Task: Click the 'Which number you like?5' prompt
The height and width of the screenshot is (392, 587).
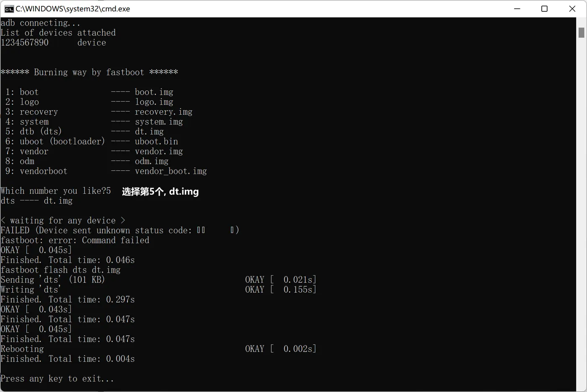Action: point(55,191)
